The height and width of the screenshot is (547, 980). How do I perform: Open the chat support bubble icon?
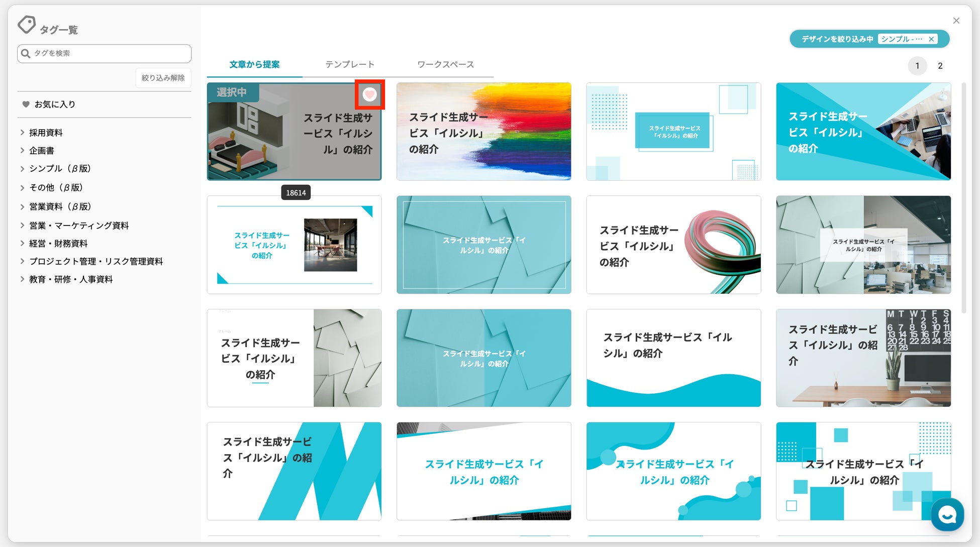947,514
